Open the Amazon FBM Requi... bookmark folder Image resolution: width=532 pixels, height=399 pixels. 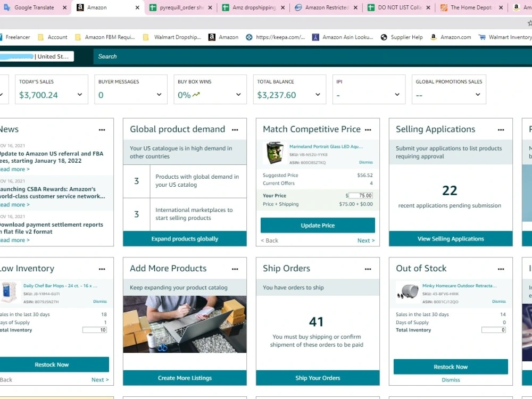(x=105, y=37)
